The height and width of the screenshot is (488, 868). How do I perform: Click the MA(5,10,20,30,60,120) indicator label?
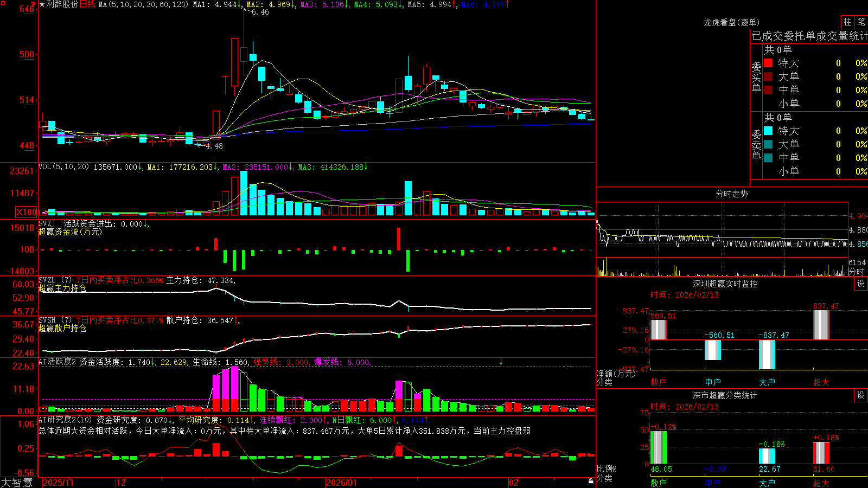click(x=143, y=4)
